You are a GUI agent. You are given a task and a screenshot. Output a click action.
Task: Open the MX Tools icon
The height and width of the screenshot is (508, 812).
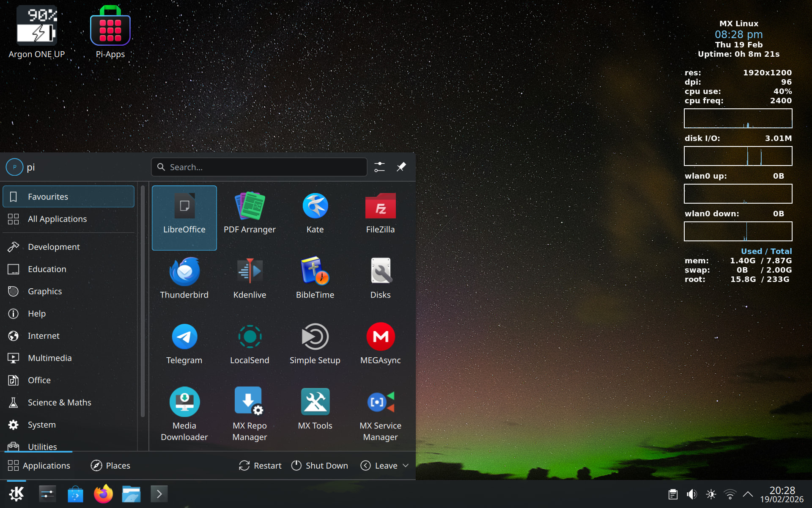tap(315, 408)
